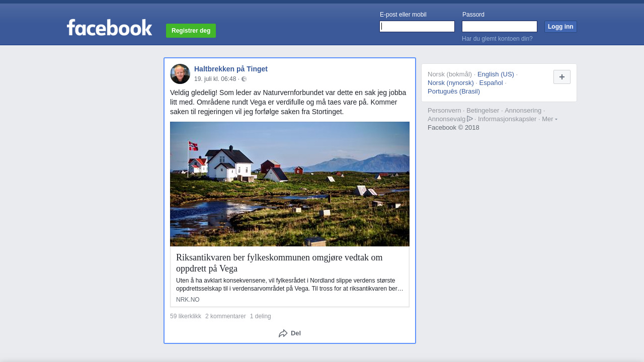This screenshot has height=362, width=644.
Task: Click article description starting Uten å ha avklart
Action: click(x=290, y=285)
